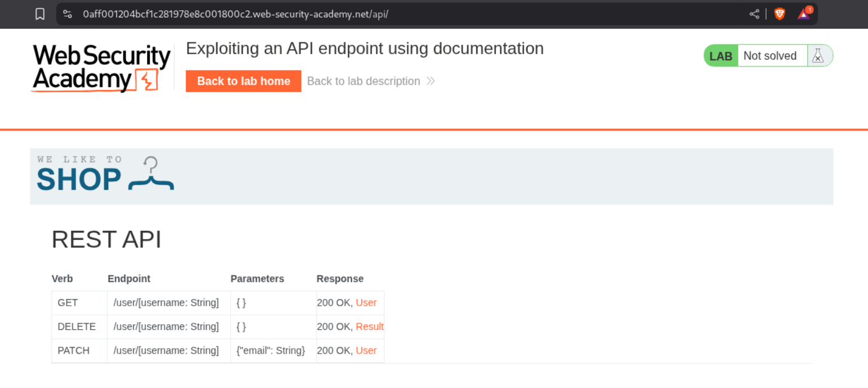
Task: Click the We Like to Shop logo
Action: [105, 175]
